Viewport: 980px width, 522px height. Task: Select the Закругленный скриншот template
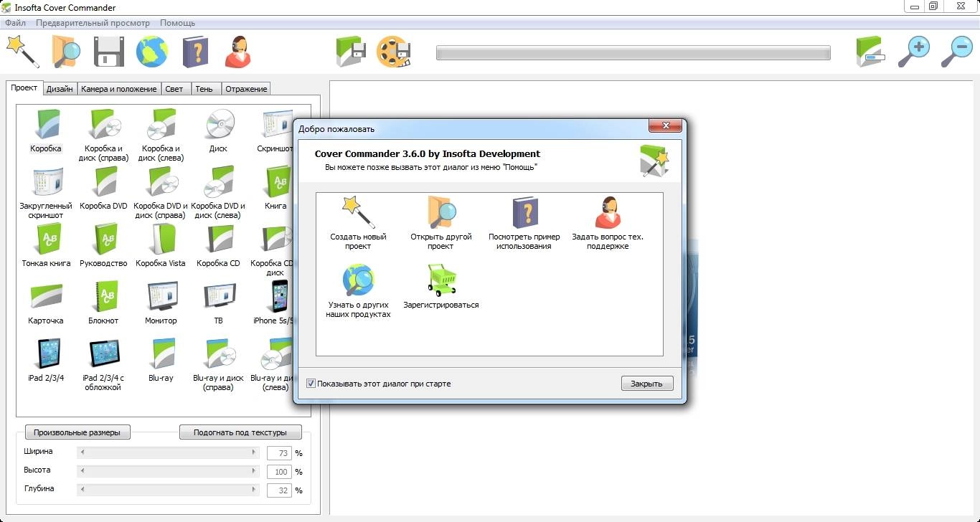click(x=46, y=192)
